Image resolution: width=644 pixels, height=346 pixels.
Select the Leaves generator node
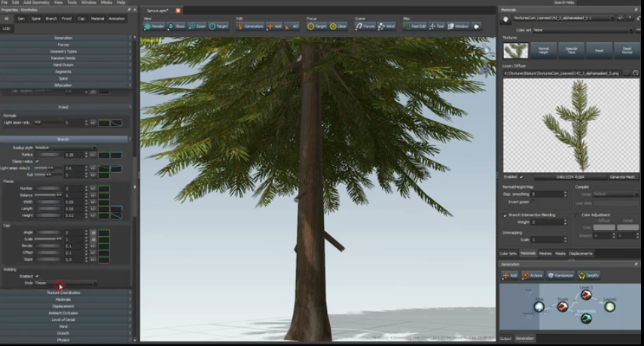pyautogui.click(x=610, y=306)
